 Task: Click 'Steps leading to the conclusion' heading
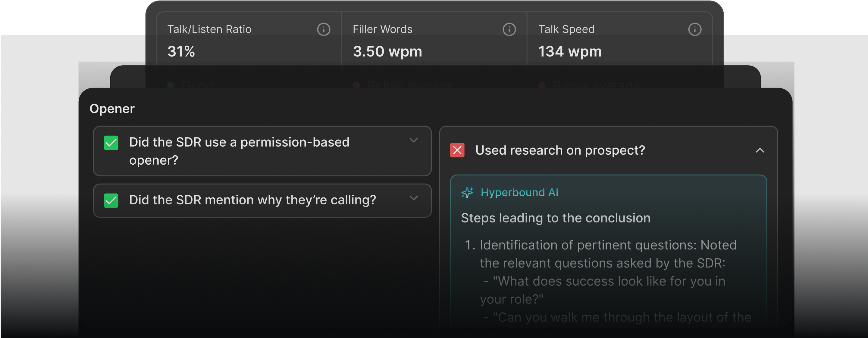point(555,218)
